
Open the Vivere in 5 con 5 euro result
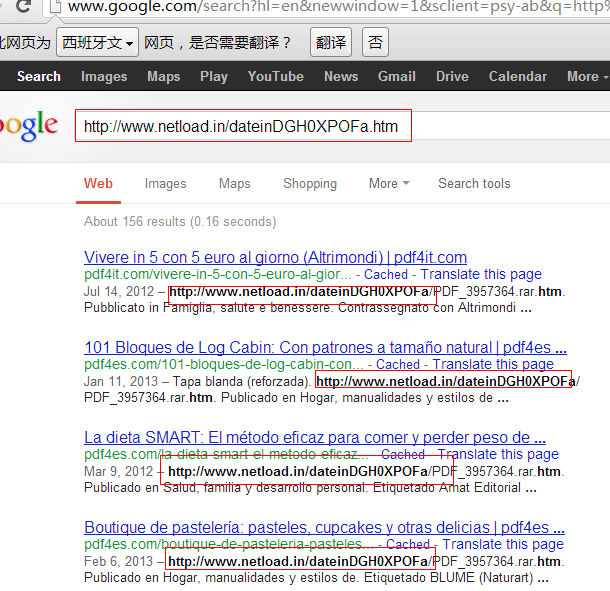pyautogui.click(x=275, y=258)
